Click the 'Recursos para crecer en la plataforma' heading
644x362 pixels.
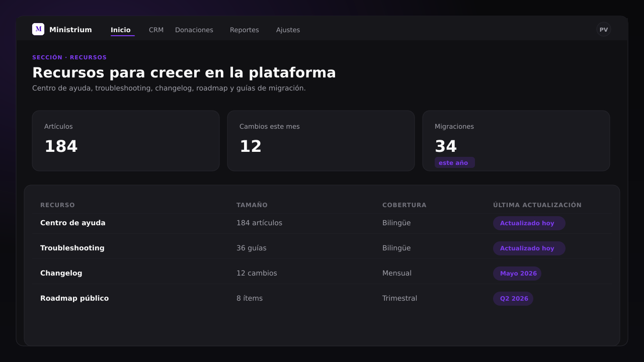pyautogui.click(x=184, y=72)
